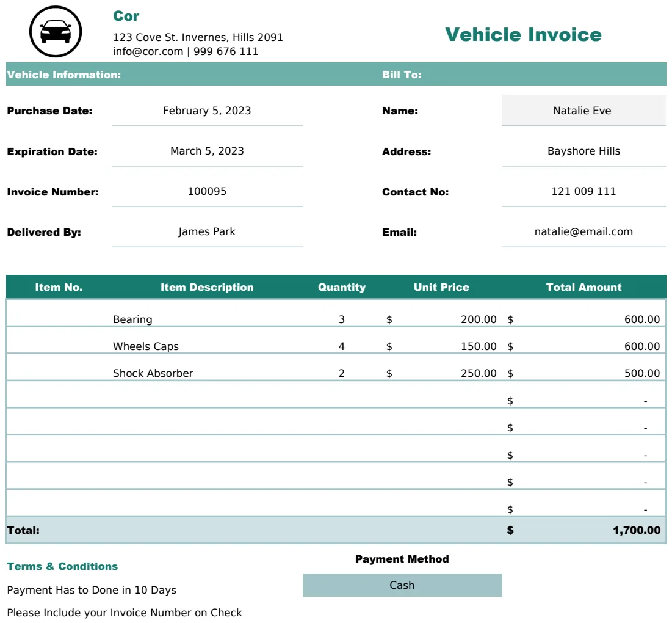Screen dimensions: 672x623
Task: Click the Vehicle Information header
Action: point(64,75)
